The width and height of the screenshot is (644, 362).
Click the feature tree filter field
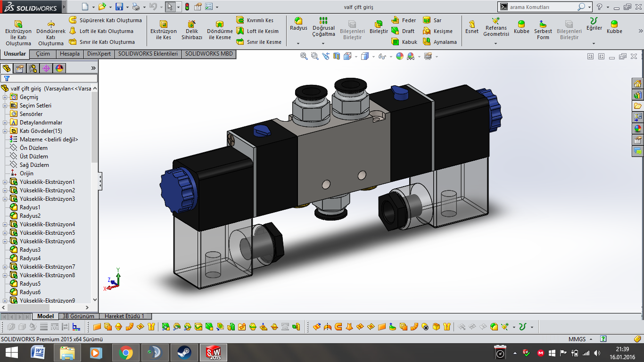pyautogui.click(x=50, y=78)
